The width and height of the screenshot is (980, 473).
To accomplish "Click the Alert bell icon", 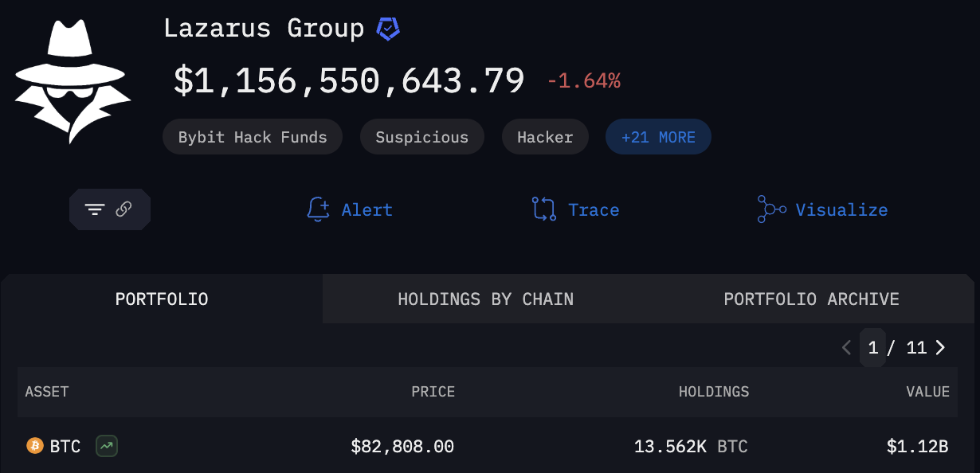I will [318, 210].
